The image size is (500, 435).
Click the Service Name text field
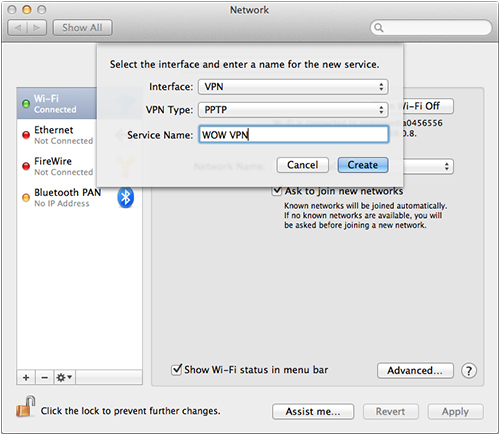(294, 134)
